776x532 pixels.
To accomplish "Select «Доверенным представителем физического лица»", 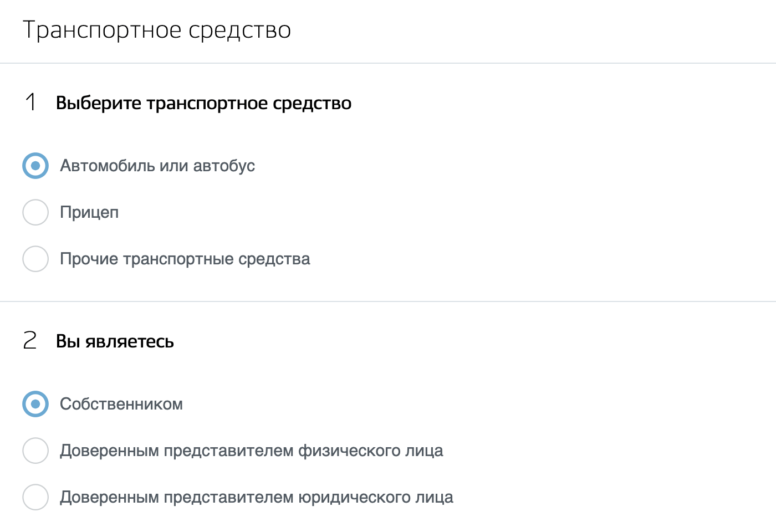I will click(35, 451).
